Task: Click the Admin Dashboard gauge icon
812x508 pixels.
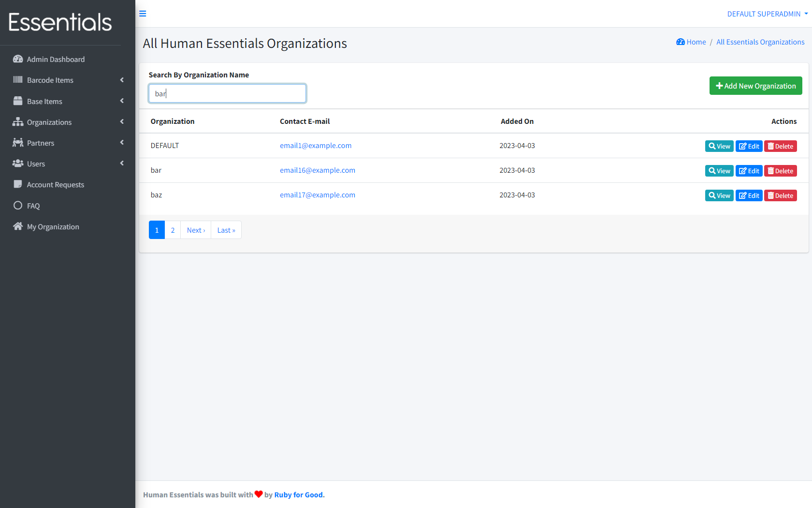Action: coord(18,59)
